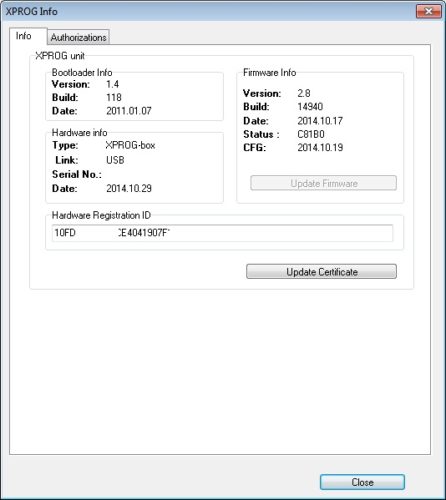Viewport: 446px width, 500px height.
Task: Click the firmware build value 14940
Action: (x=310, y=107)
